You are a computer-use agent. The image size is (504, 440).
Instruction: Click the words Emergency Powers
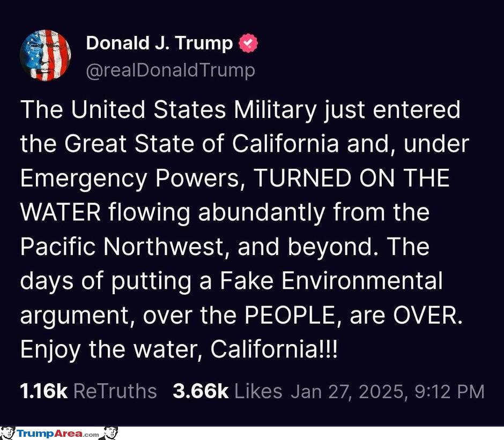130,178
